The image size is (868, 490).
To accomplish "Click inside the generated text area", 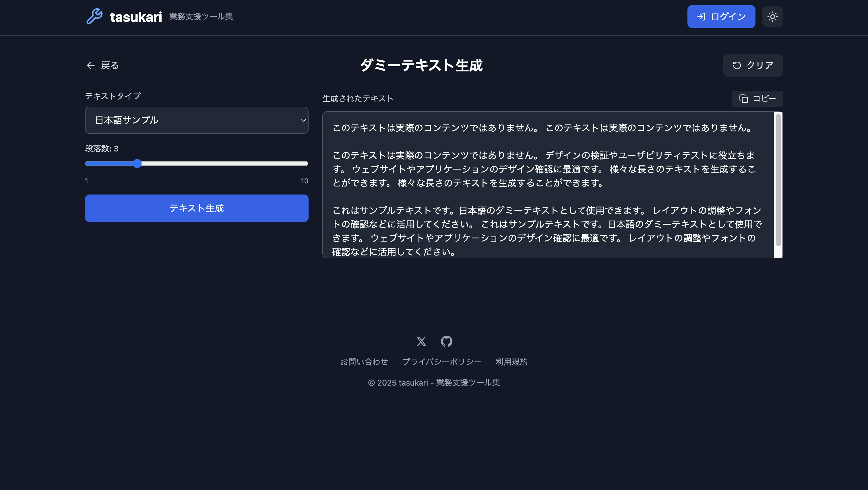I will pos(546,195).
